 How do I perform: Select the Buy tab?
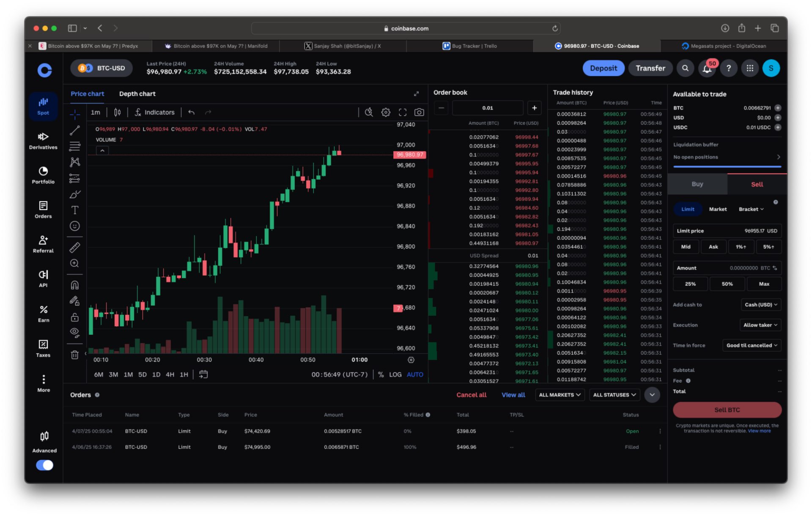click(x=697, y=184)
